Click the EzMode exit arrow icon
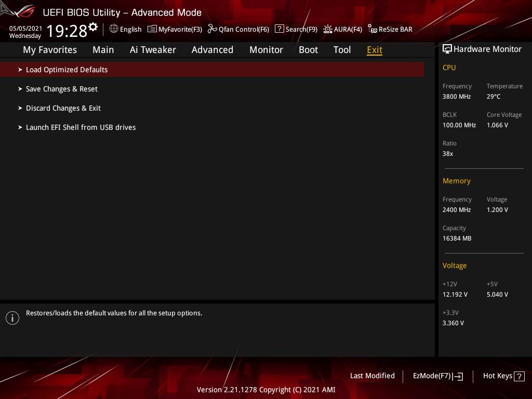Image resolution: width=532 pixels, height=399 pixels. click(x=458, y=376)
